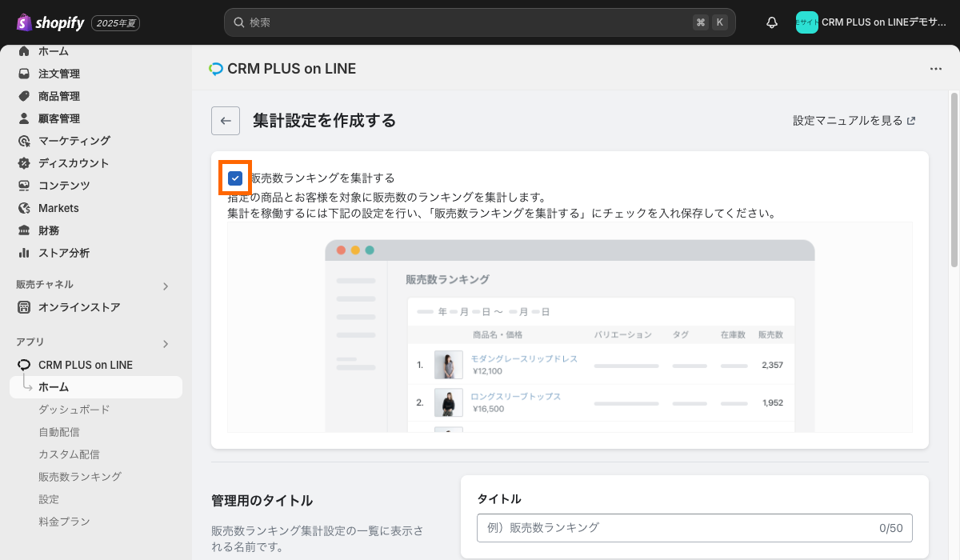Click the page vertical scrollbar

tap(954, 180)
